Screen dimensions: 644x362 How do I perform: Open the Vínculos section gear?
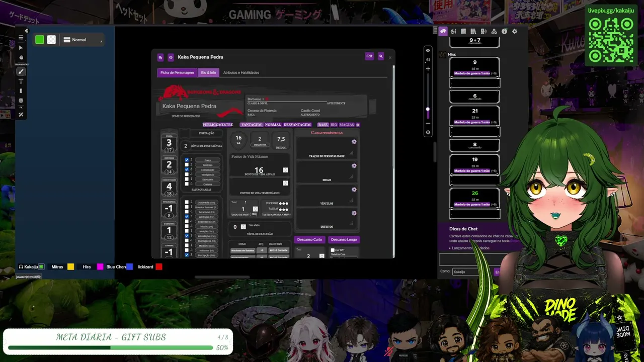point(354,190)
